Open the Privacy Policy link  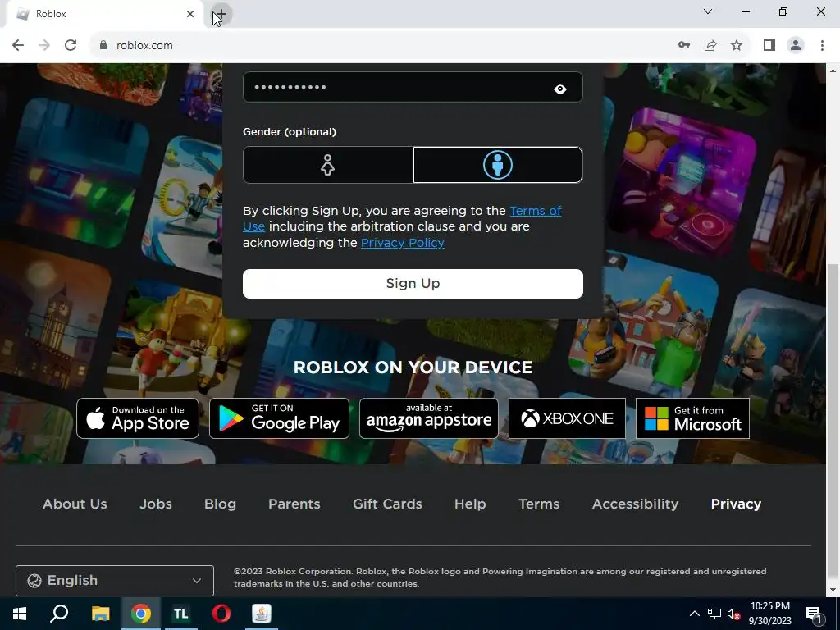[x=402, y=243]
